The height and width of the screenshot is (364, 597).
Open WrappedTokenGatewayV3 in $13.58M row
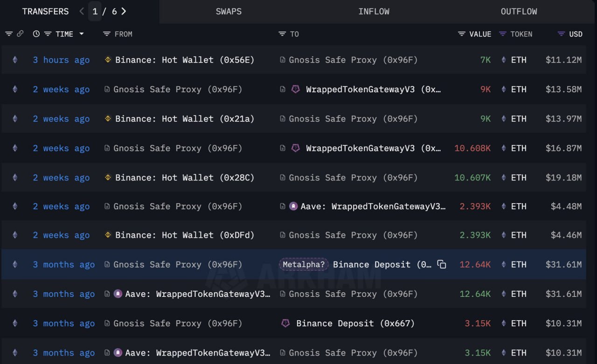tap(373, 89)
